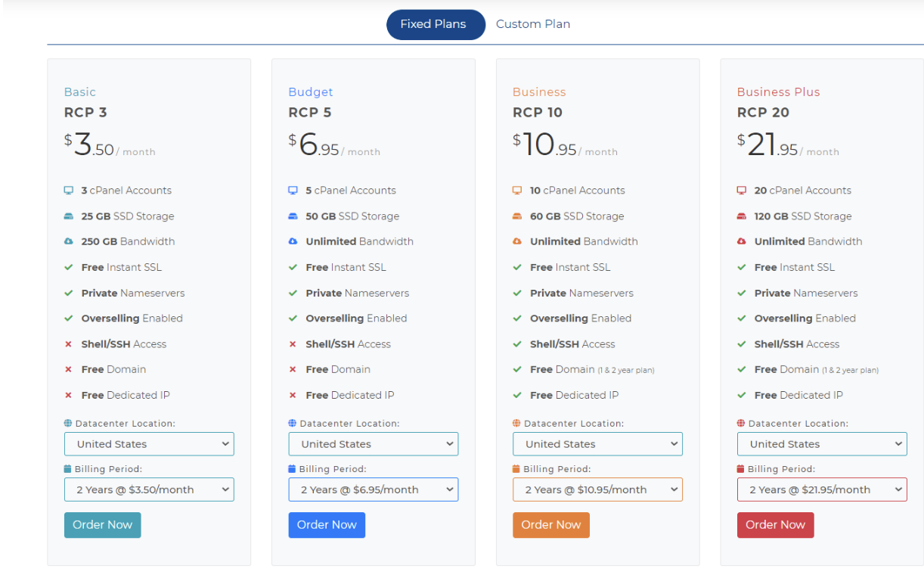Screen dimensions: 924x575
Task: Order the Business Plus RCP 20 plan
Action: (x=775, y=525)
